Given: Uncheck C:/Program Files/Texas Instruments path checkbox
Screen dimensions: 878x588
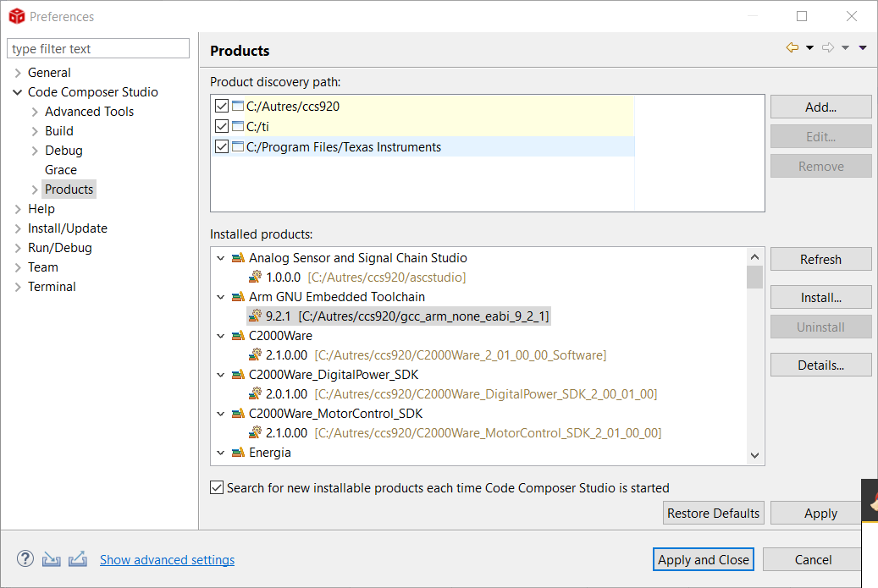Looking at the screenshot, I should click(x=222, y=146).
